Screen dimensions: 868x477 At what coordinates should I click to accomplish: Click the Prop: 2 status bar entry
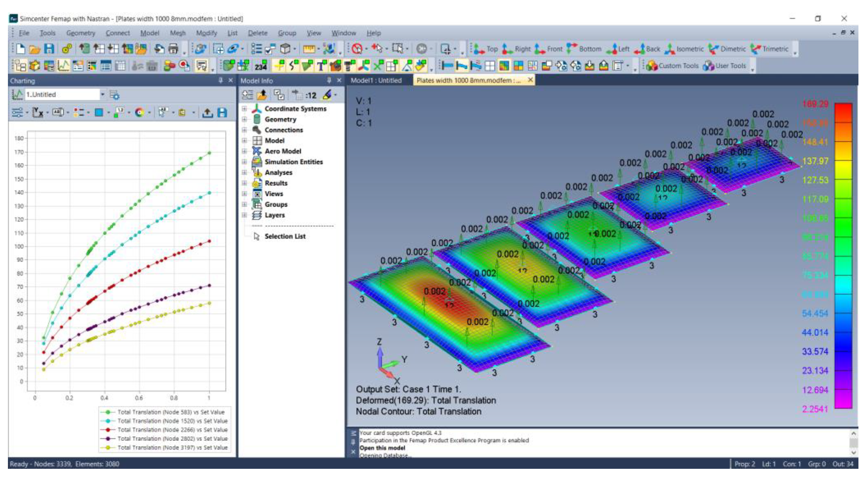coord(745,464)
